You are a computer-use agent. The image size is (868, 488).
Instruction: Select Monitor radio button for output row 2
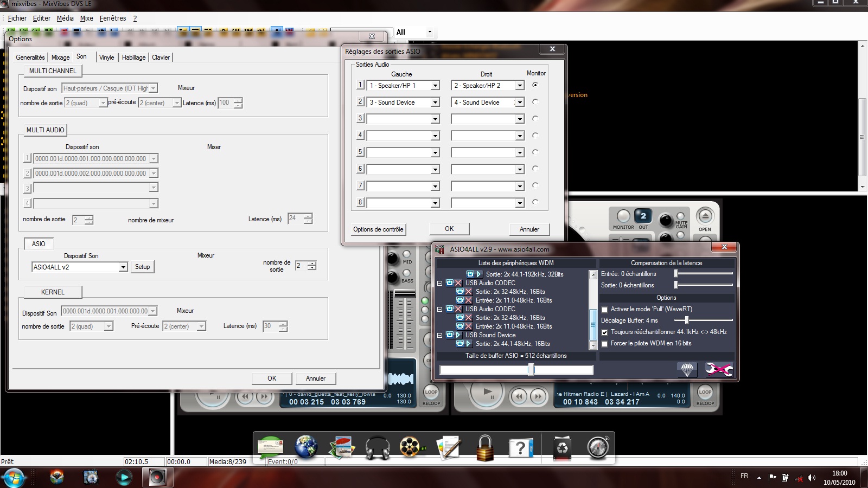[535, 102]
